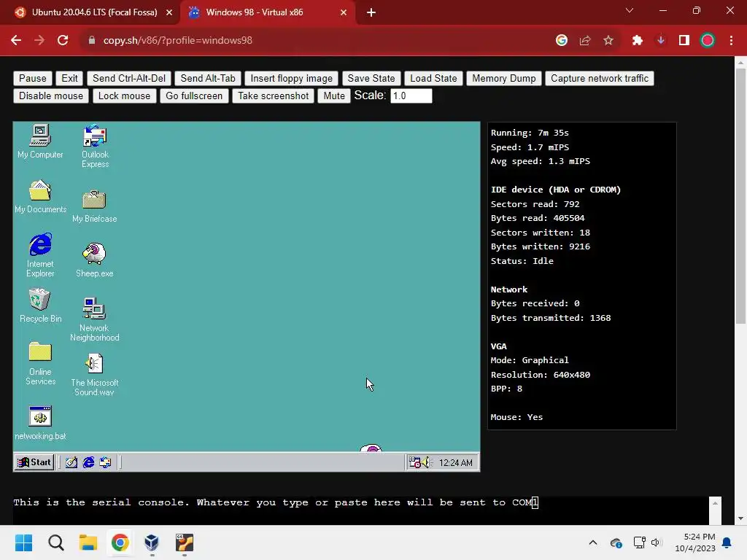
Task: Select Windows 98 - Virtual x86 tab
Action: point(255,12)
